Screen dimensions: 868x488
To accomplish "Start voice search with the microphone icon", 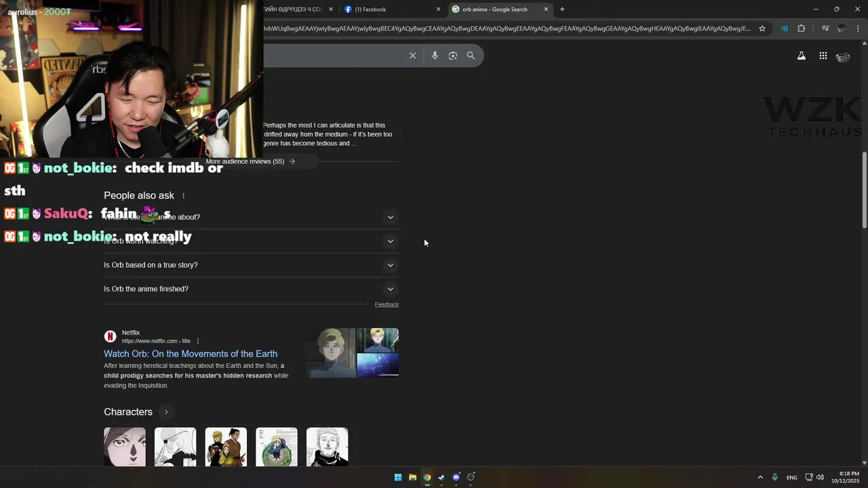I will coord(435,56).
